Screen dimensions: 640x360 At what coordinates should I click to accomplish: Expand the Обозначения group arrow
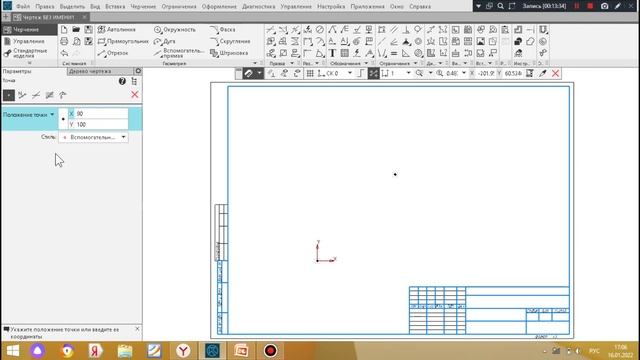click(366, 63)
